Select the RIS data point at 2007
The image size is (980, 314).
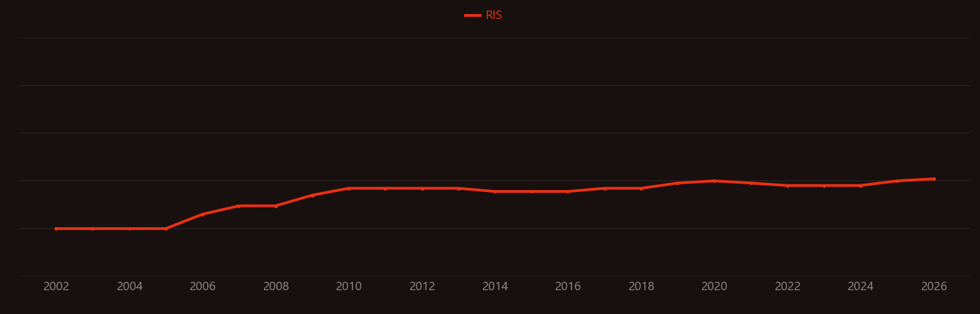(x=239, y=206)
